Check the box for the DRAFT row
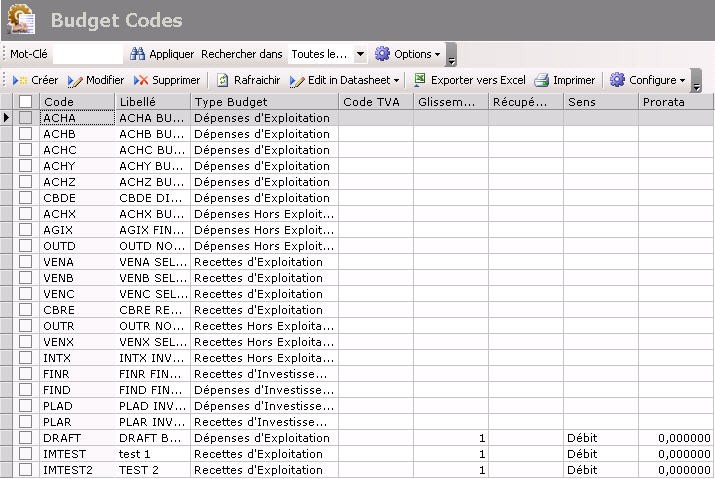Image resolution: width=715 pixels, height=479 pixels. coord(26,438)
